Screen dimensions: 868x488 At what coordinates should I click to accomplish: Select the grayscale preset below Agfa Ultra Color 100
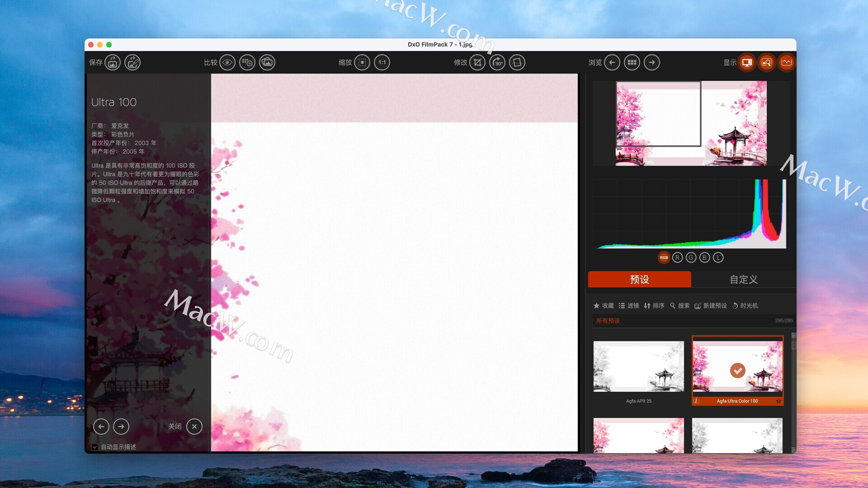pos(737,436)
